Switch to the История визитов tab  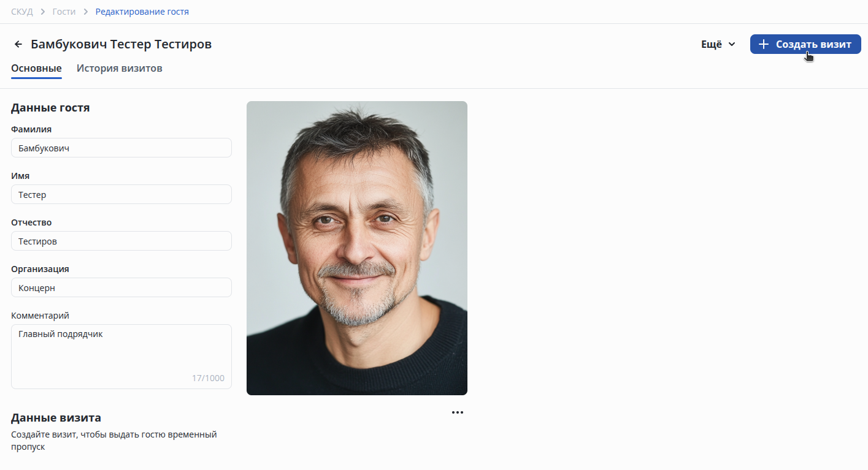tap(120, 68)
